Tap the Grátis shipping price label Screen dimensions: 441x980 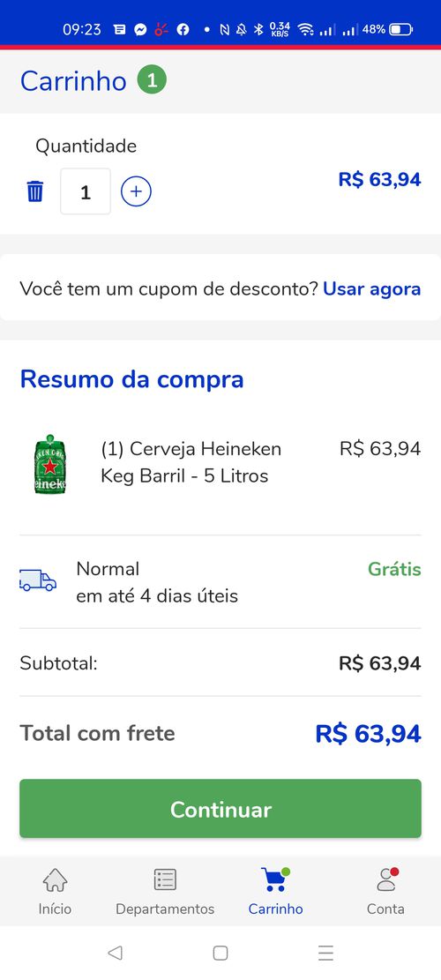394,569
